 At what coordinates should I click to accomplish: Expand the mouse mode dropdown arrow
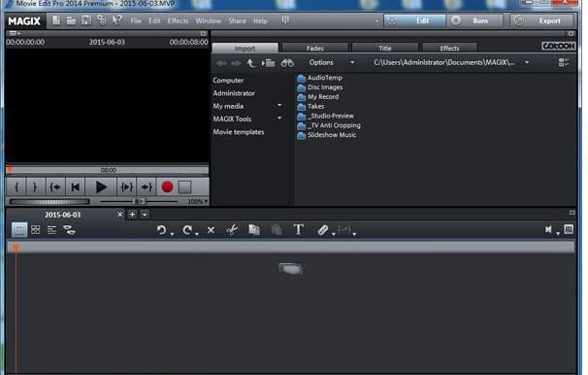(354, 234)
